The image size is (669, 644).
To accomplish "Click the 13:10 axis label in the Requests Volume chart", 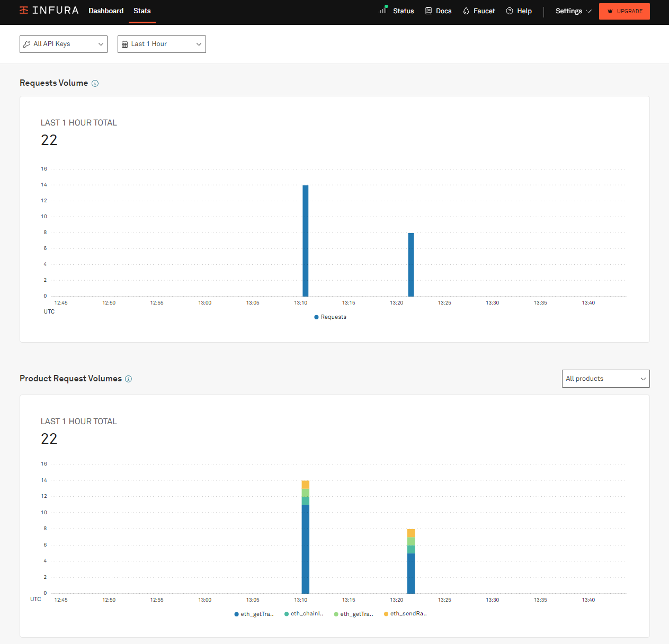I will pyautogui.click(x=301, y=303).
